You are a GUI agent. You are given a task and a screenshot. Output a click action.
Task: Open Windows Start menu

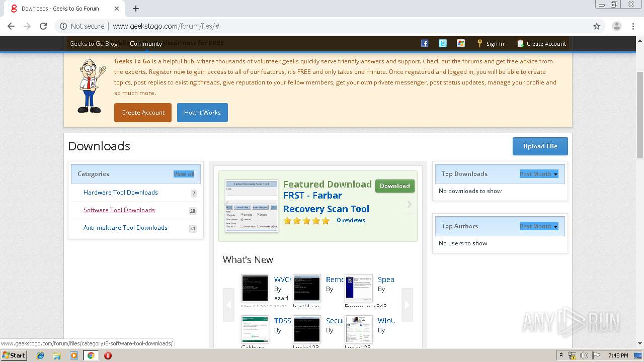coord(14,355)
